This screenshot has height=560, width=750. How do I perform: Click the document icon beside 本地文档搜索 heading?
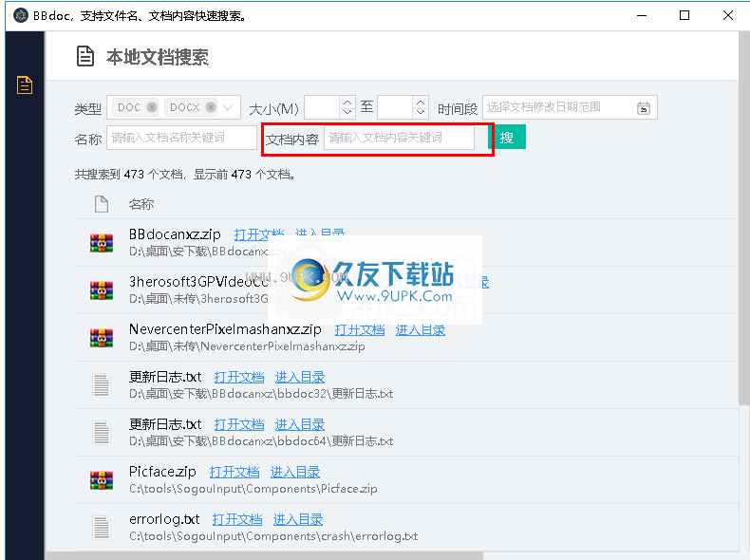[x=85, y=56]
